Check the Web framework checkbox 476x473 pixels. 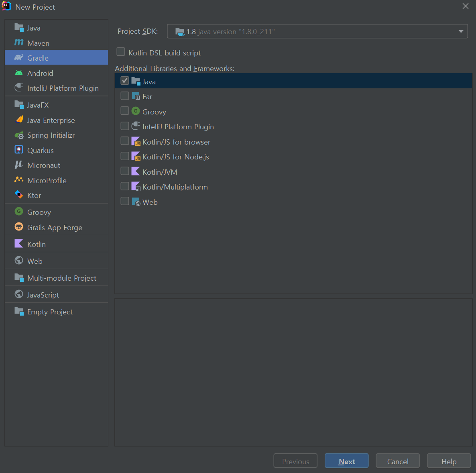tap(125, 201)
